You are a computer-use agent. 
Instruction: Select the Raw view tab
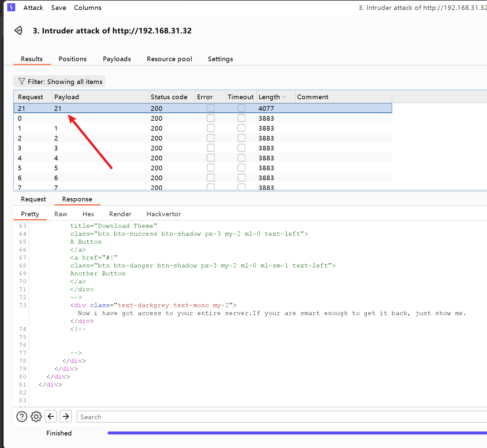[x=61, y=214]
